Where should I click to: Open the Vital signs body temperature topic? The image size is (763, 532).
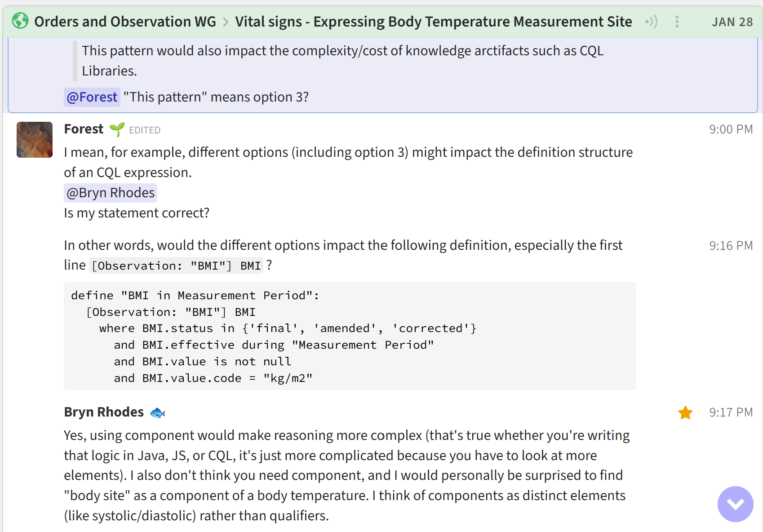[x=433, y=22]
